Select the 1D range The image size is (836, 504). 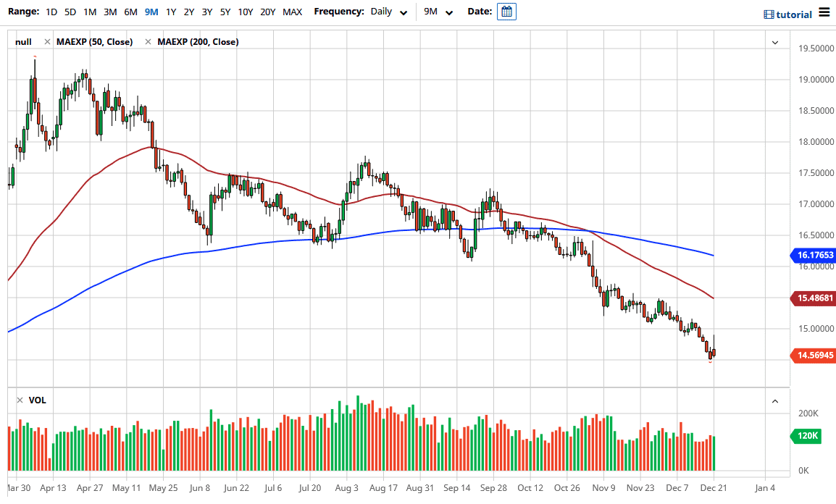click(x=51, y=12)
